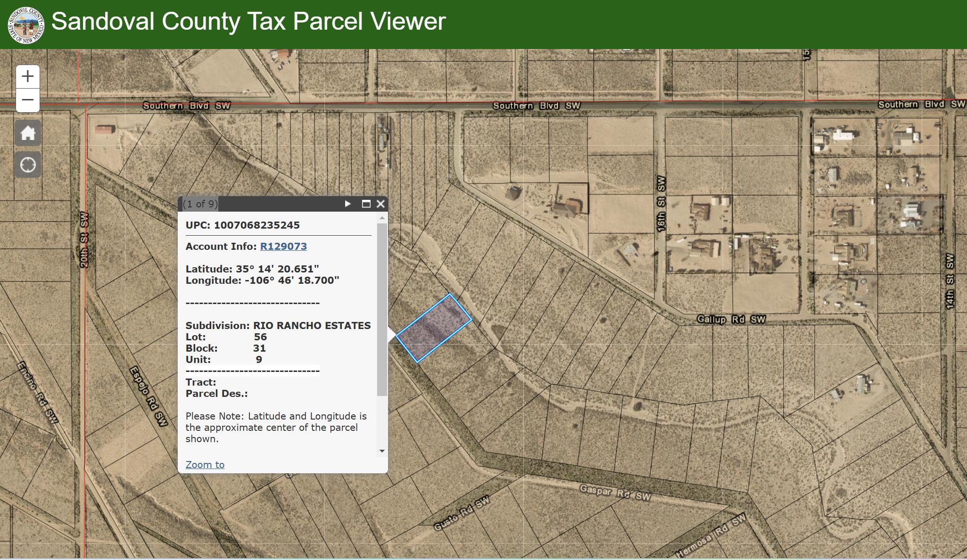Click the 16th St SW label
This screenshot has width=967, height=560.
pos(661,204)
